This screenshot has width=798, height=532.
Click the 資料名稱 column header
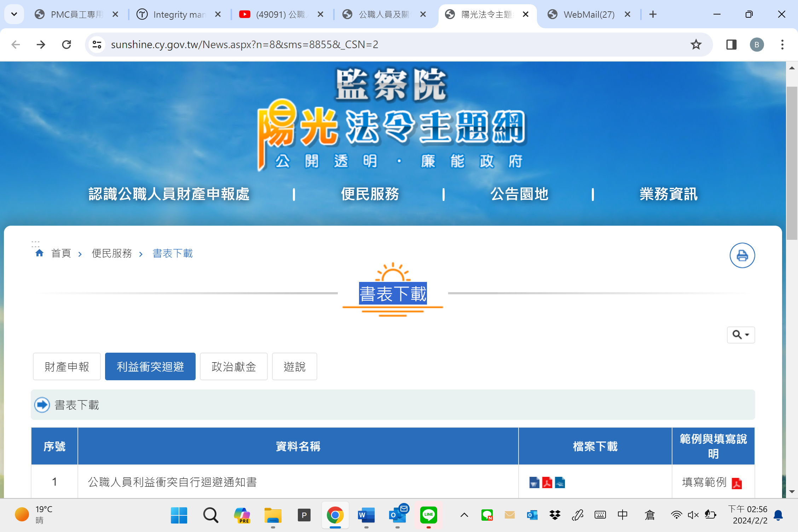tap(298, 446)
